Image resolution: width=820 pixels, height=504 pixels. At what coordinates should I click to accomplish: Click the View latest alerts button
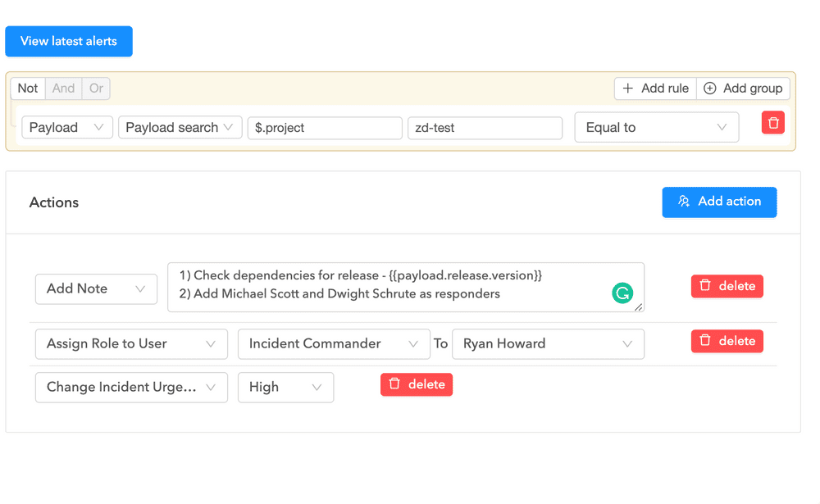click(68, 41)
